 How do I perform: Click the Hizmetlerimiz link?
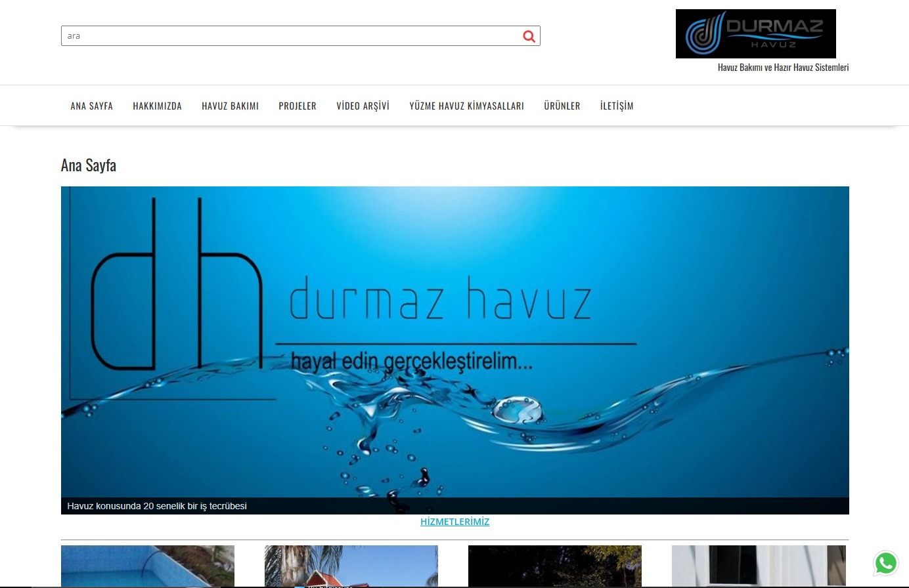(x=454, y=522)
